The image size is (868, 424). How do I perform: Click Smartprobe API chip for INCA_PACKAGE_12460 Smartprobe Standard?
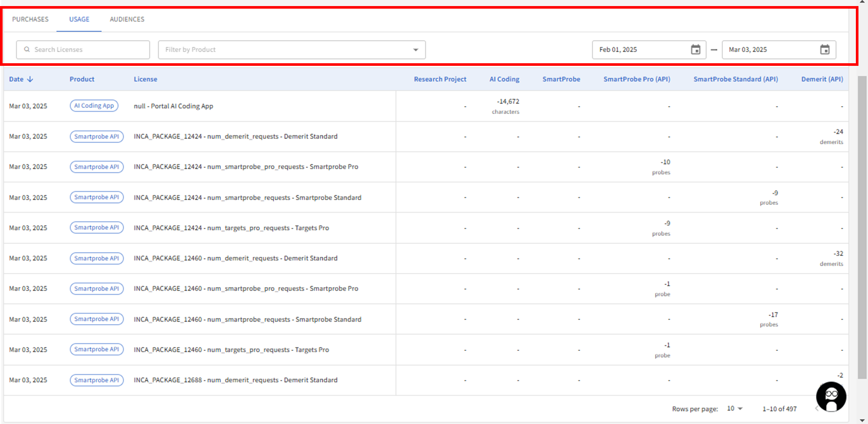(x=97, y=319)
